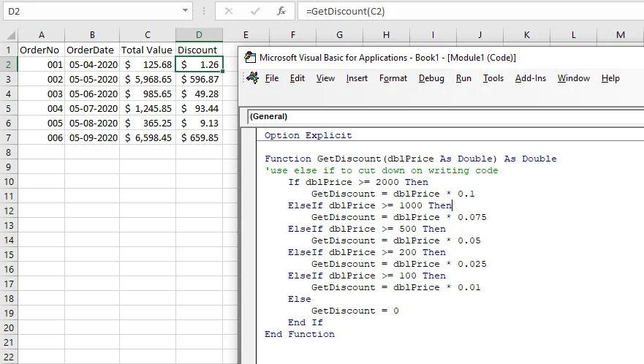Select cell showing $ 5,968.65
Screen dimensions: 644x364
click(x=148, y=79)
